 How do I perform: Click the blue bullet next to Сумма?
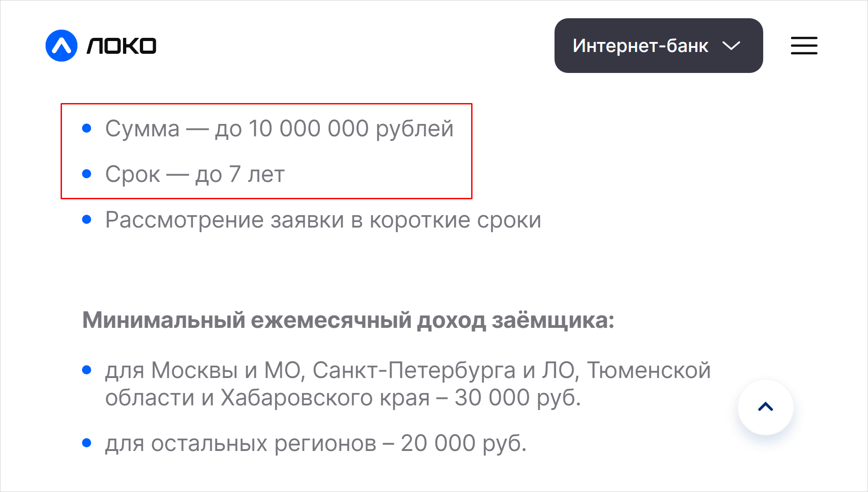[x=87, y=129]
